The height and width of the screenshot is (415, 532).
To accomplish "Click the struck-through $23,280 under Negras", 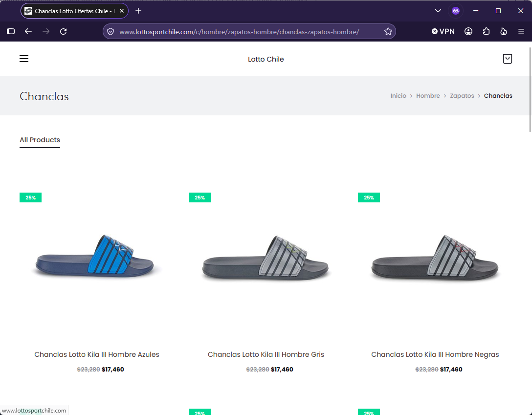I will [427, 369].
